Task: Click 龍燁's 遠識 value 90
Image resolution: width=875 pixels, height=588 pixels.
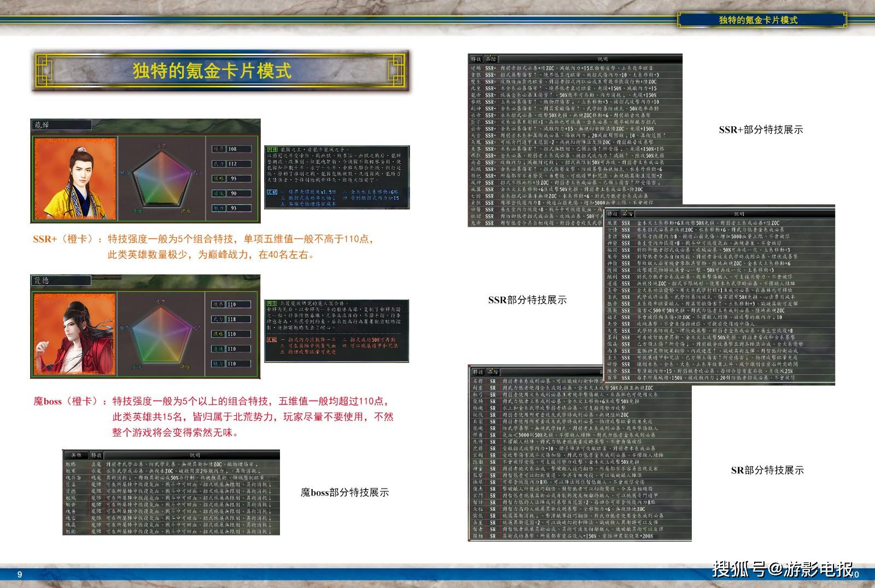Action: pyautogui.click(x=239, y=193)
